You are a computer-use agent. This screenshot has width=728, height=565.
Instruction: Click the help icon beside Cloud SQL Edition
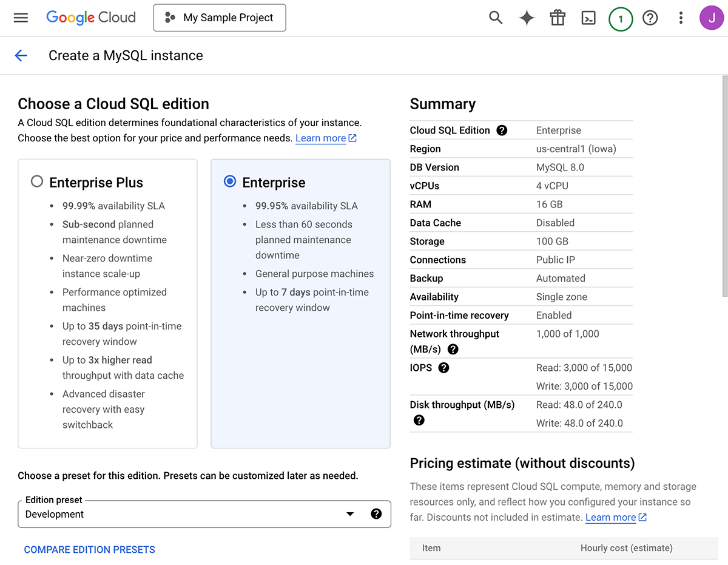(x=502, y=130)
